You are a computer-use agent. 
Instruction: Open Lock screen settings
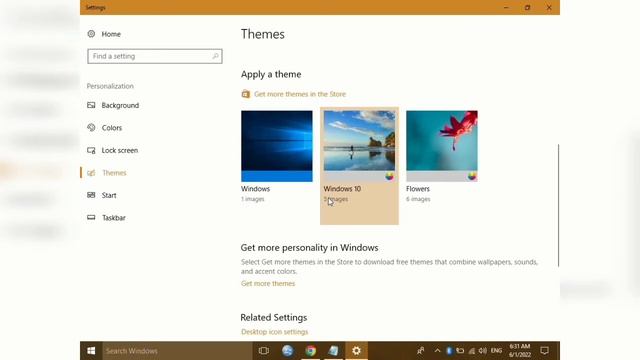pos(113,150)
